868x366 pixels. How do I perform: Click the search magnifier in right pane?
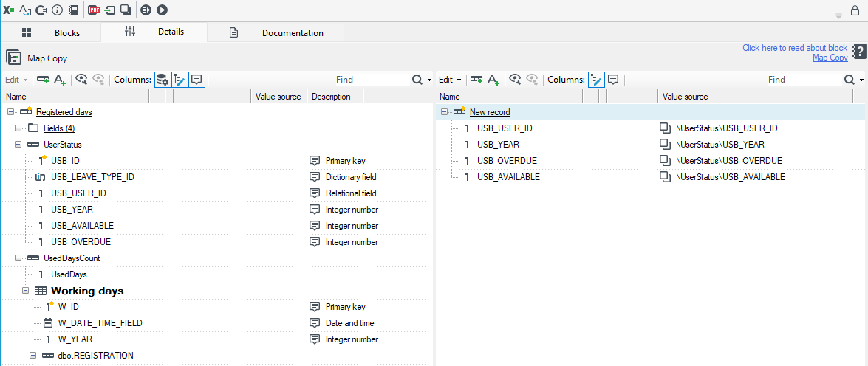click(x=850, y=80)
